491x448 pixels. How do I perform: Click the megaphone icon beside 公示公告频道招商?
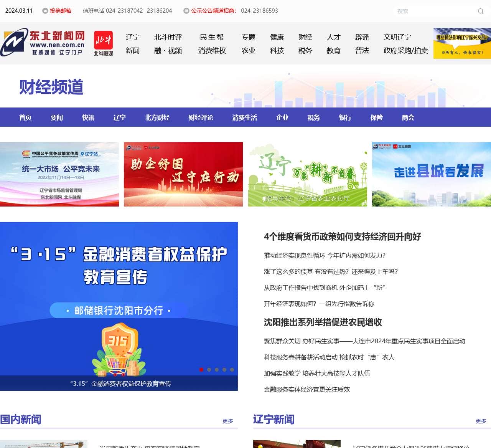tap(187, 11)
